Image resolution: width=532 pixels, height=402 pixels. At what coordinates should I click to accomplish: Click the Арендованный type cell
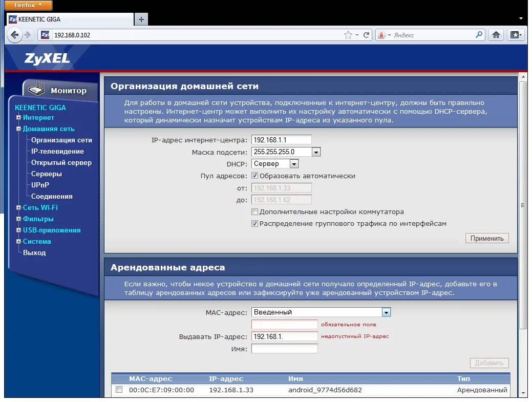[x=482, y=390]
